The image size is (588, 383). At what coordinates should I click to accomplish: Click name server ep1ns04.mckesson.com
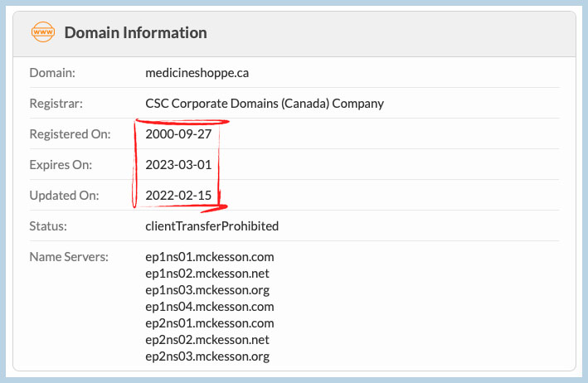coord(210,307)
